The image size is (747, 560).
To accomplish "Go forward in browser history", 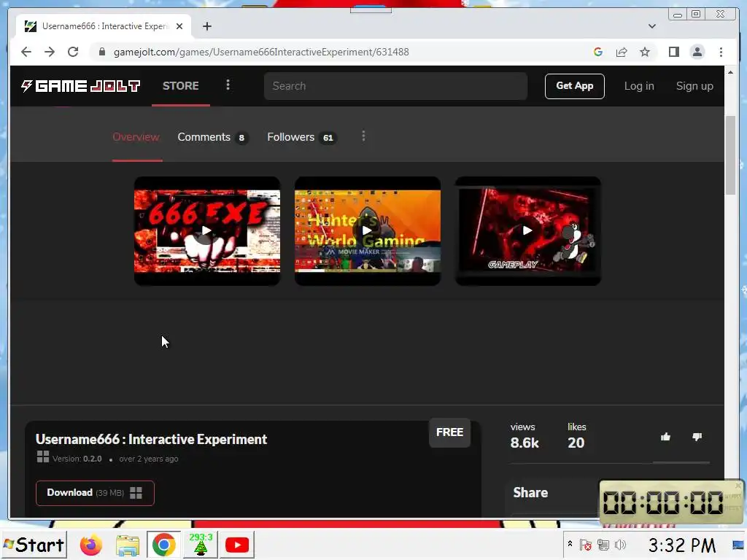I will point(50,52).
